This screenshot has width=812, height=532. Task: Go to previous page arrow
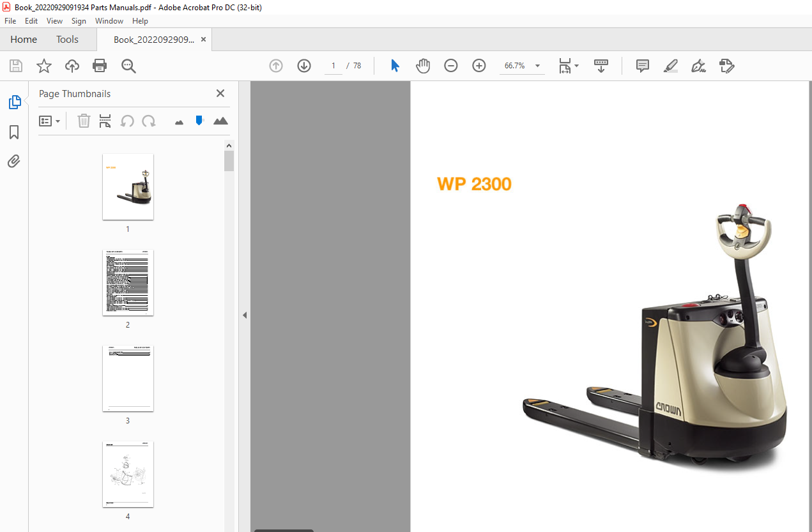coord(276,66)
